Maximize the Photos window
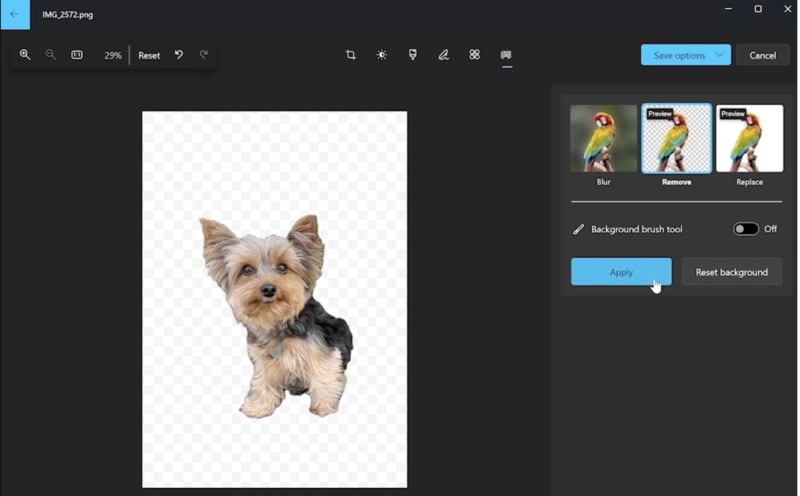800x496 pixels. (758, 9)
